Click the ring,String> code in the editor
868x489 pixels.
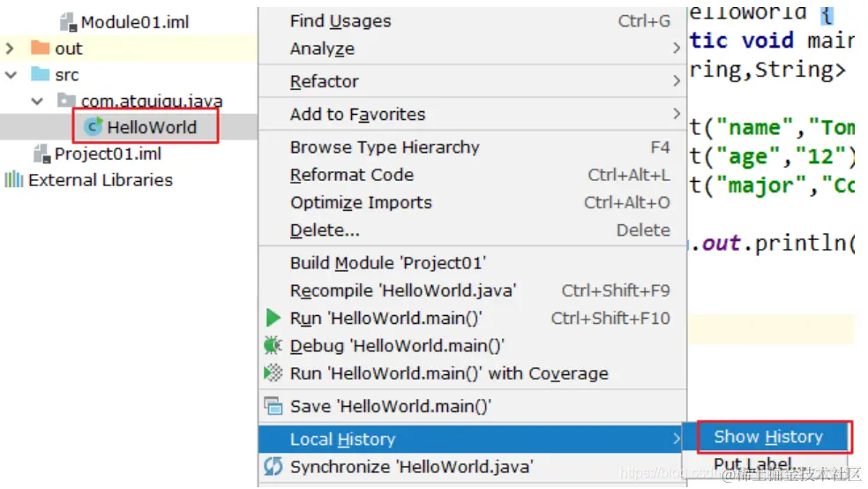pos(767,71)
